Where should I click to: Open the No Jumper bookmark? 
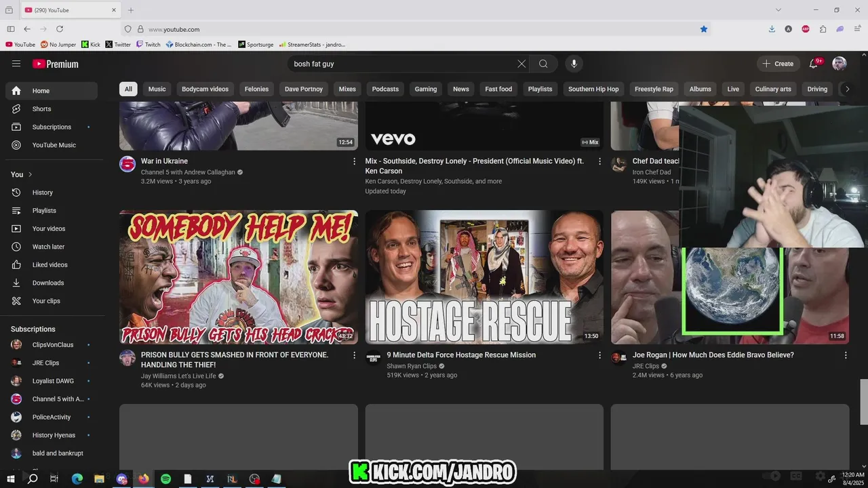(58, 45)
